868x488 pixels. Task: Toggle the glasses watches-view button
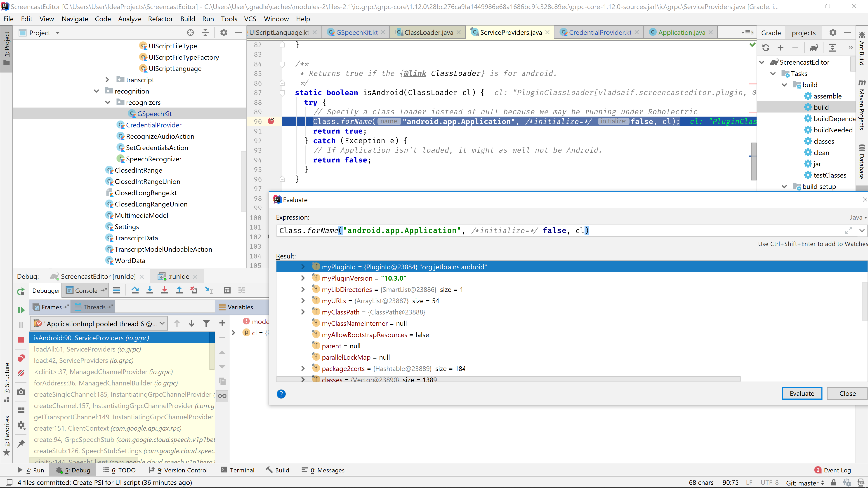point(222,396)
